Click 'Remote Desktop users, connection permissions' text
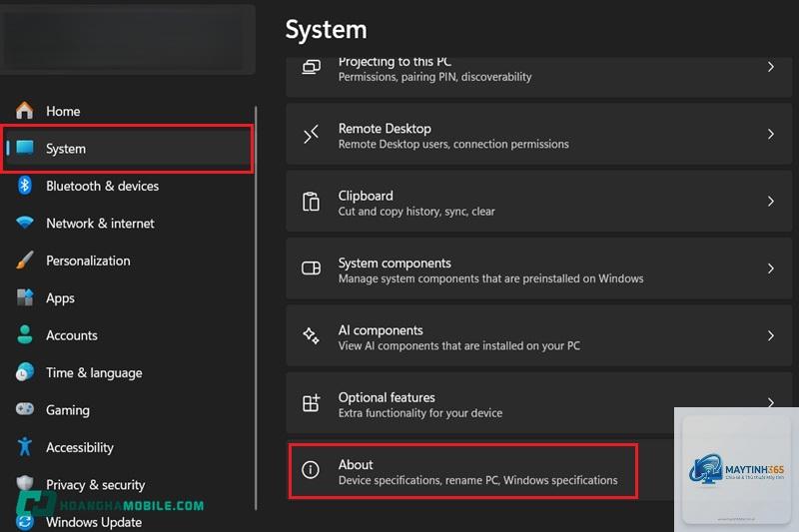The width and height of the screenshot is (799, 532). coord(453,144)
